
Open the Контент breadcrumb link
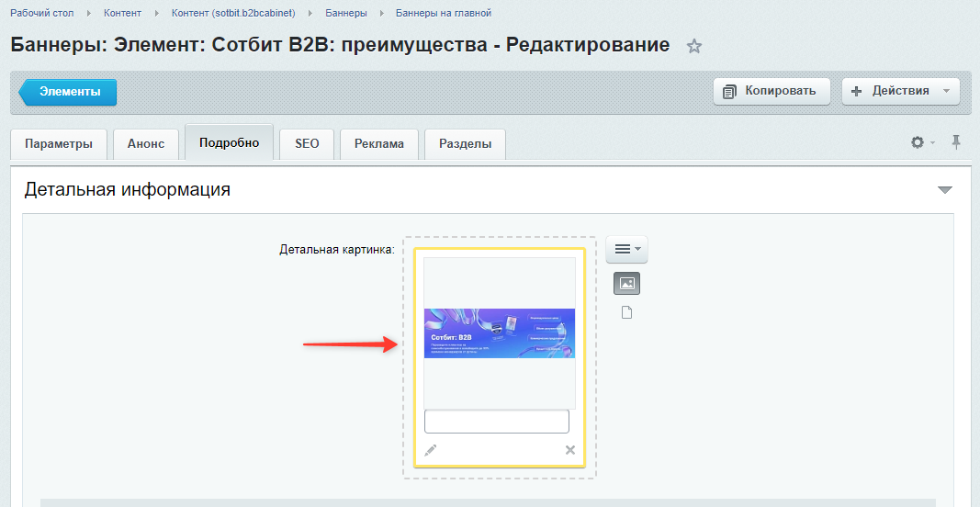click(122, 13)
